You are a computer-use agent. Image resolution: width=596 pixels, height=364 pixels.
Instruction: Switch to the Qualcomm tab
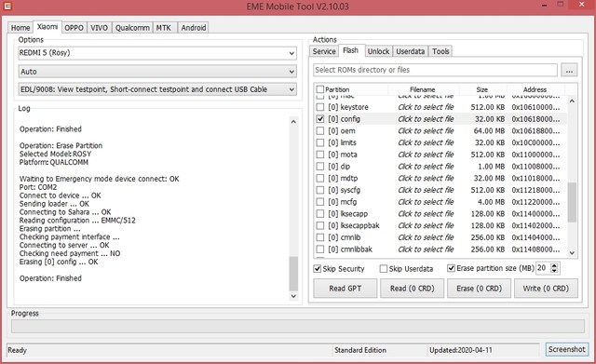pyautogui.click(x=132, y=28)
